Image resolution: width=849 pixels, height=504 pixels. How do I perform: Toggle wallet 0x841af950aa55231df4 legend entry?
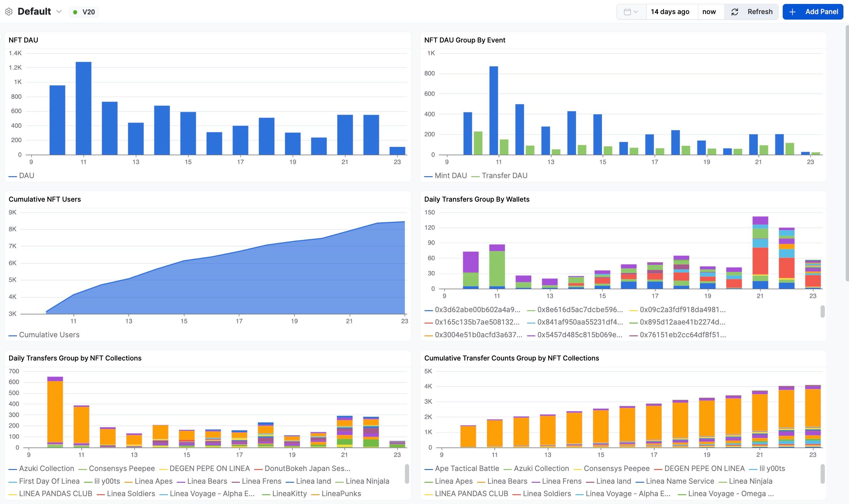575,322
